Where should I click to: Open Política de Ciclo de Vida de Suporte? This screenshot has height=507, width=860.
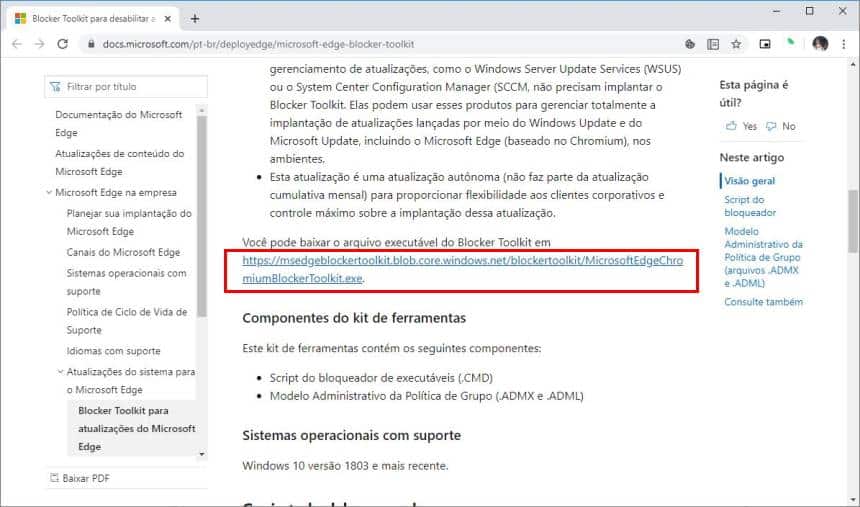click(127, 321)
